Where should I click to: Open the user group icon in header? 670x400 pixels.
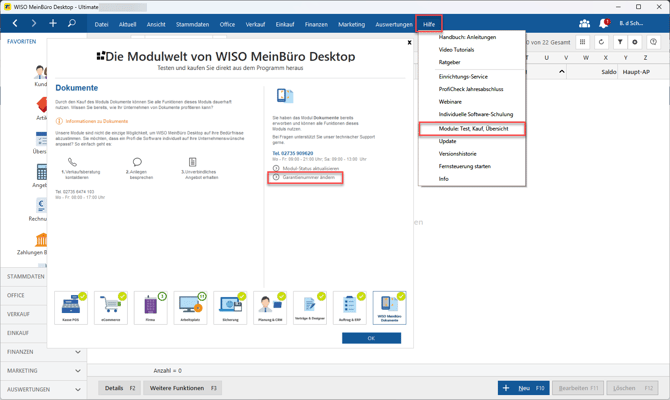coord(584,23)
